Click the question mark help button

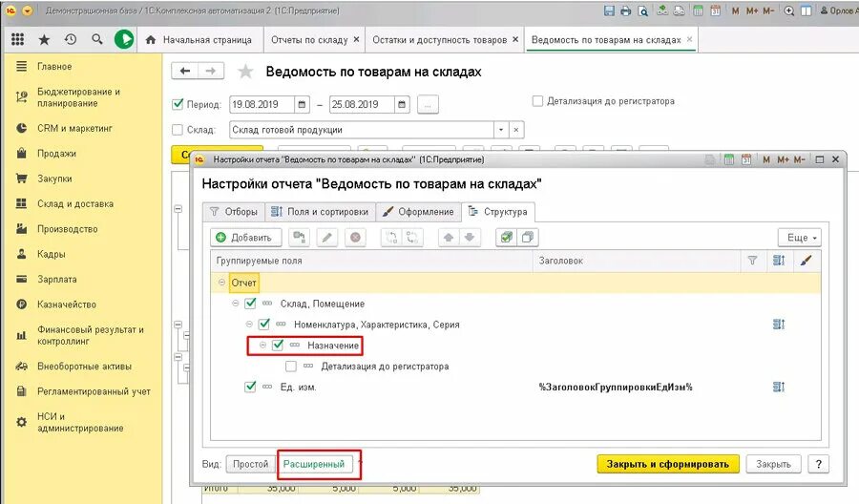(x=819, y=464)
